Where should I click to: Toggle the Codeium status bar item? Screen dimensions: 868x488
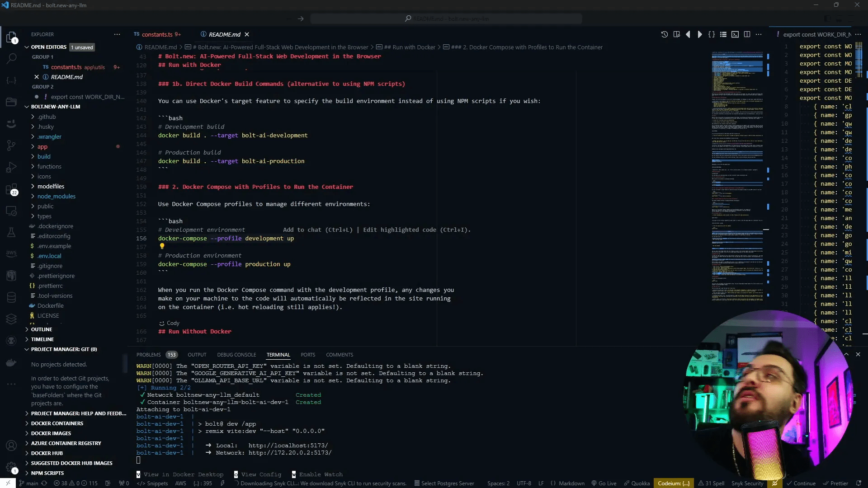[x=674, y=483]
